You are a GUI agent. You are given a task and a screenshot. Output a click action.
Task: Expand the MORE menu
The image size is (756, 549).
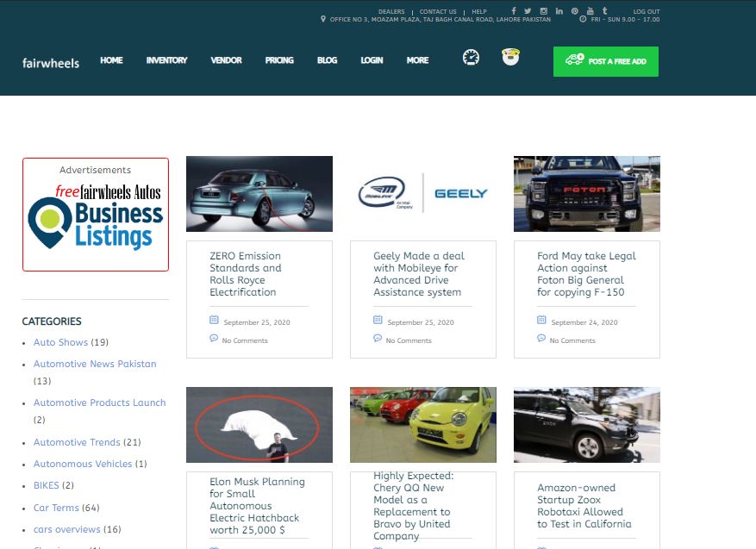pos(417,60)
